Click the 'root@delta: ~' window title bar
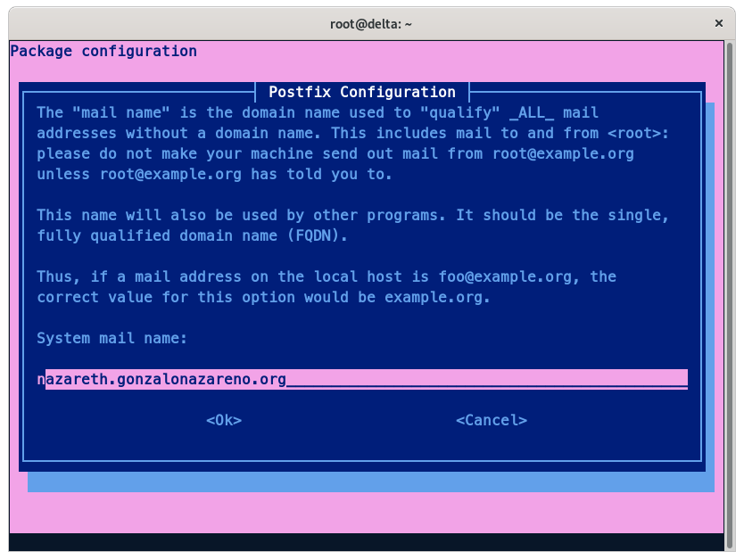This screenshot has width=744, height=560. click(371, 24)
